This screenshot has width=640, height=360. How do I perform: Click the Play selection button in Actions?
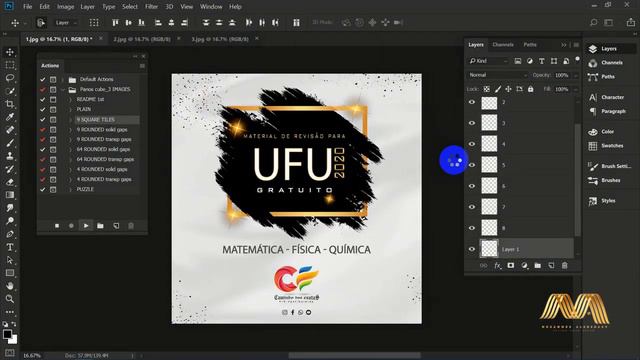tap(86, 225)
